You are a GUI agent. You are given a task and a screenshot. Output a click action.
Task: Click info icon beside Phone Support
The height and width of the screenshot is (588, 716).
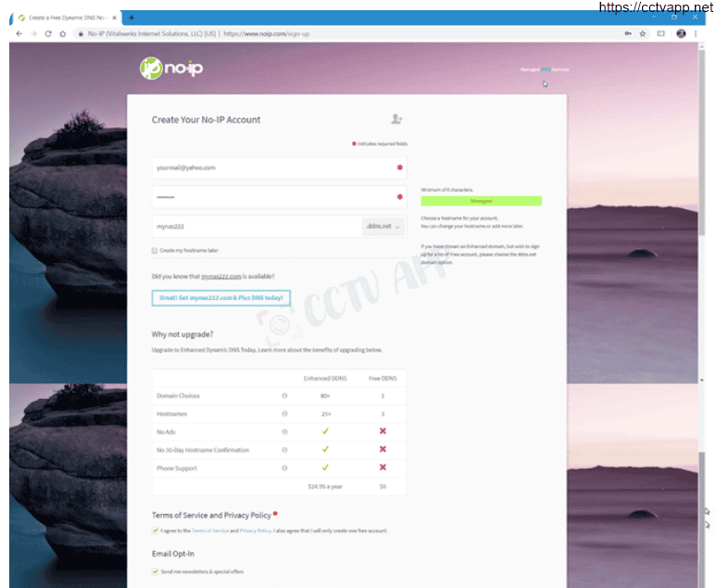[x=284, y=469]
